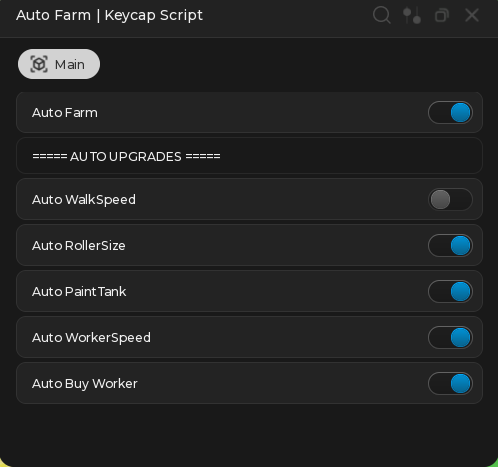Switch to the Main tab
Viewport: 498px width, 467px height.
[x=59, y=64]
